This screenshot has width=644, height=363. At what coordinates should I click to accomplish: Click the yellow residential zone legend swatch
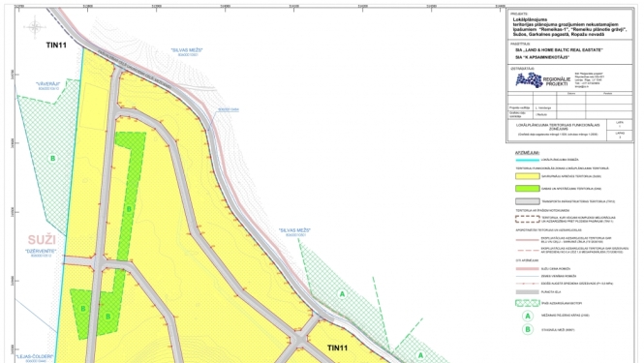click(528, 176)
